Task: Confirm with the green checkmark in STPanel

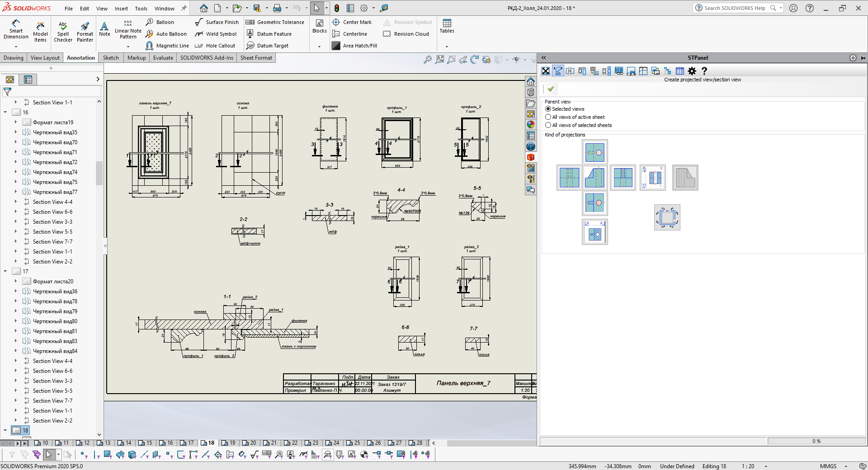Action: click(551, 89)
